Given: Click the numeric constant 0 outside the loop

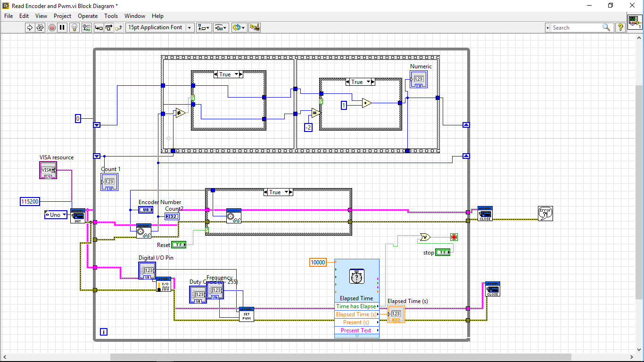Looking at the screenshot, I should pyautogui.click(x=78, y=118).
